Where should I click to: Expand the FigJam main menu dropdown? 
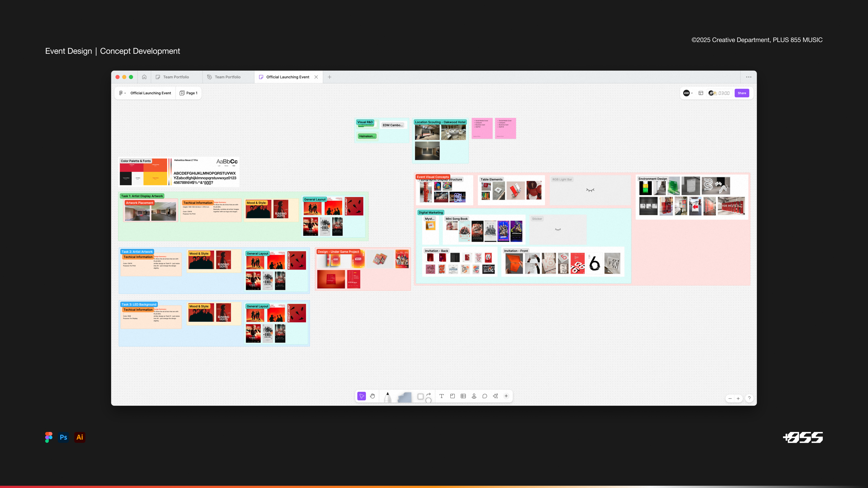click(122, 93)
